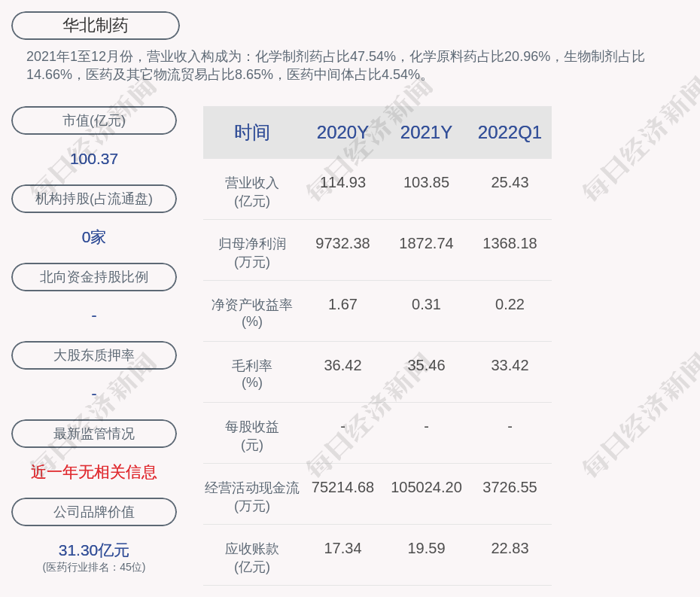Click cash flow value 3726.55

click(510, 487)
